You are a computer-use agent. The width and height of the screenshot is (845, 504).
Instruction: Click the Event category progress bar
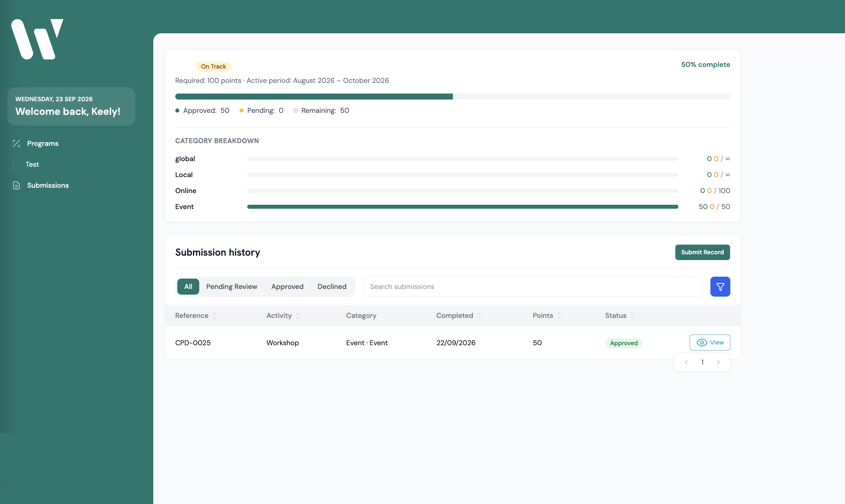[462, 207]
